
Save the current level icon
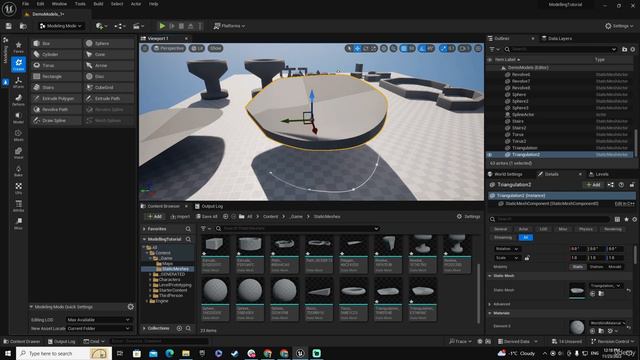pyautogui.click(x=9, y=26)
